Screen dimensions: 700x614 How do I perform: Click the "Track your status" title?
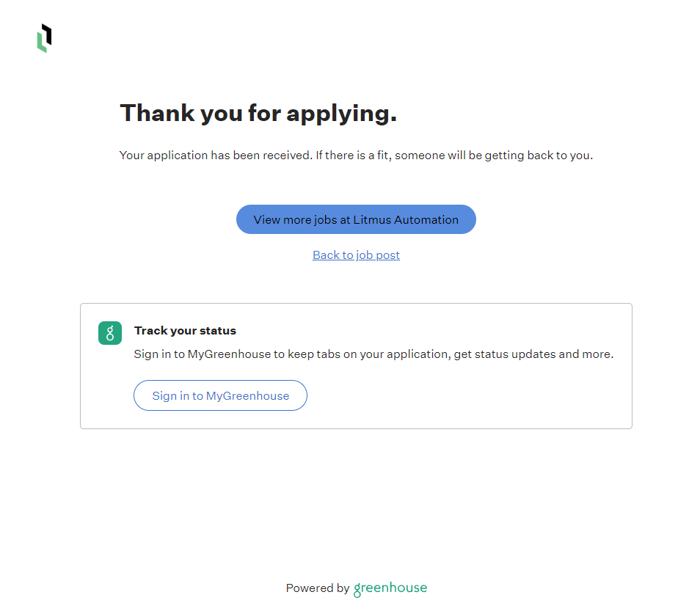(185, 331)
